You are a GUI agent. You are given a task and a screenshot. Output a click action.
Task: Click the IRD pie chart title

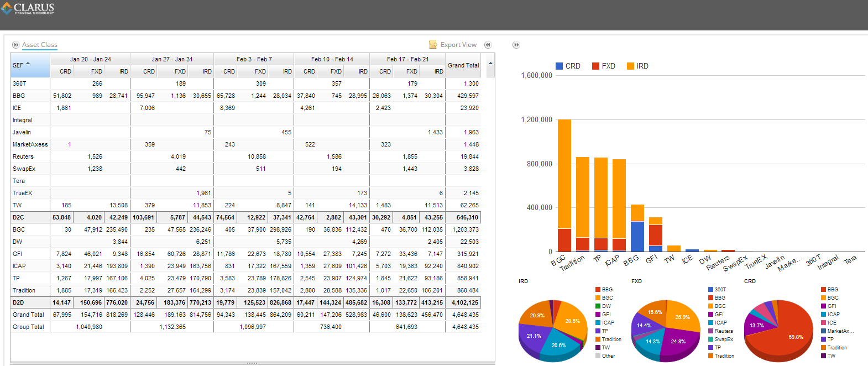(523, 281)
